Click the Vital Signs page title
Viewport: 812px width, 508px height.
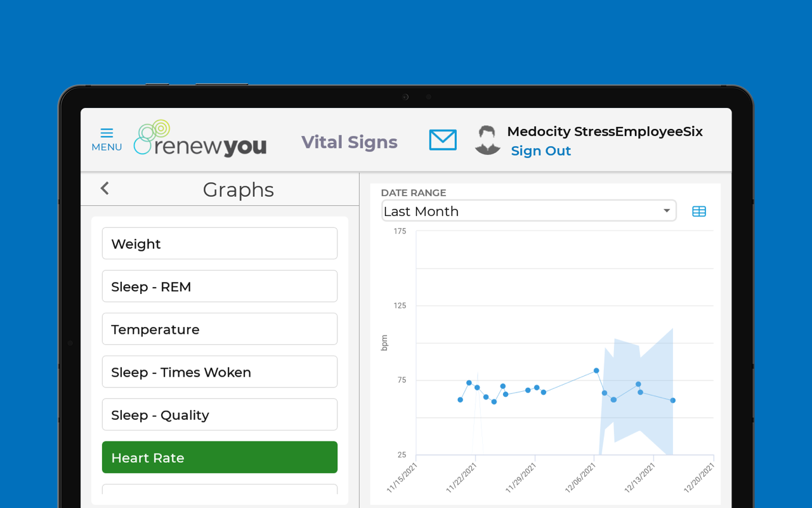pos(350,142)
